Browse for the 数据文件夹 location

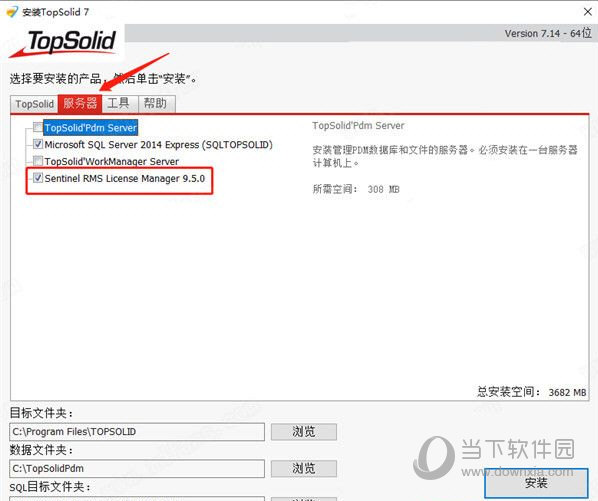304,468
